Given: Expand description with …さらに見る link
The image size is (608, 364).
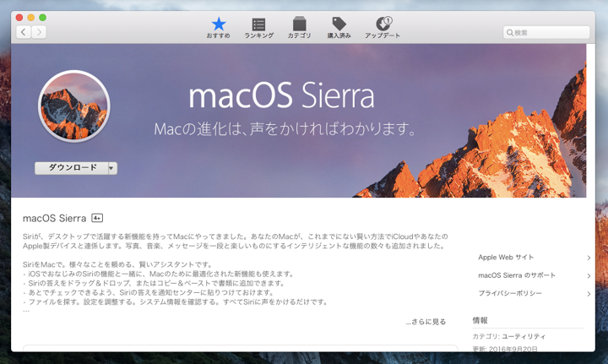Looking at the screenshot, I should tap(426, 322).
